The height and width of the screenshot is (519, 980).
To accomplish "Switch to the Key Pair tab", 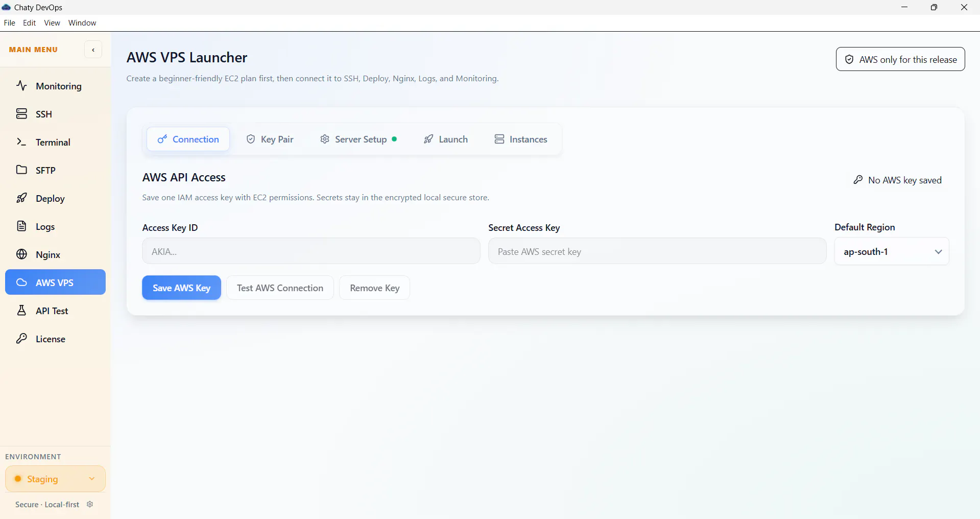I will click(x=270, y=139).
